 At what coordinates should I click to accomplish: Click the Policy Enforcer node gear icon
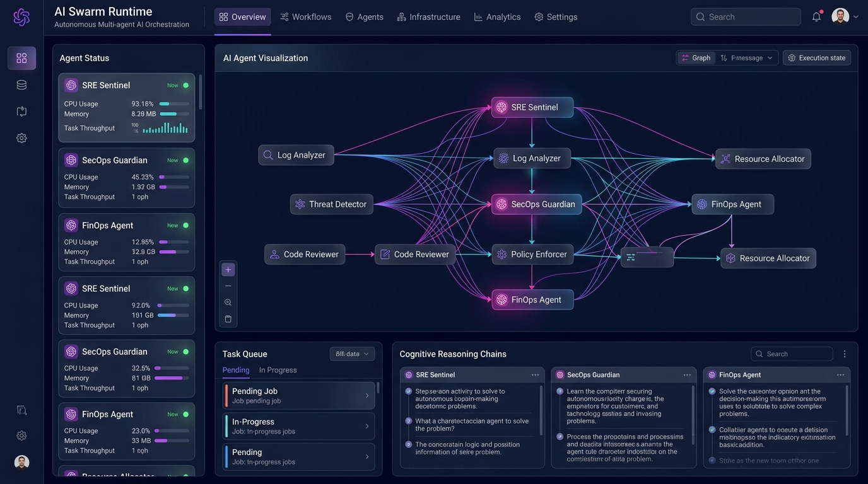[x=502, y=255]
